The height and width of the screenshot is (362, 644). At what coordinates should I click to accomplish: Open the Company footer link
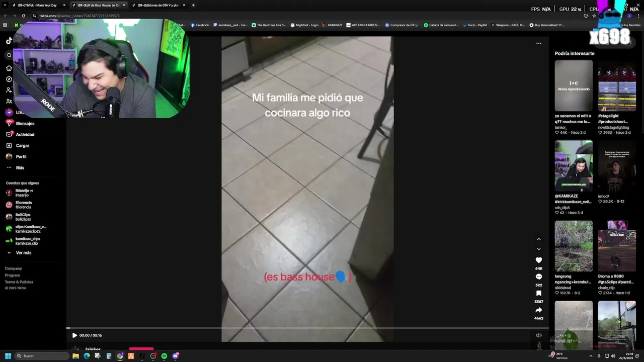tap(14, 268)
